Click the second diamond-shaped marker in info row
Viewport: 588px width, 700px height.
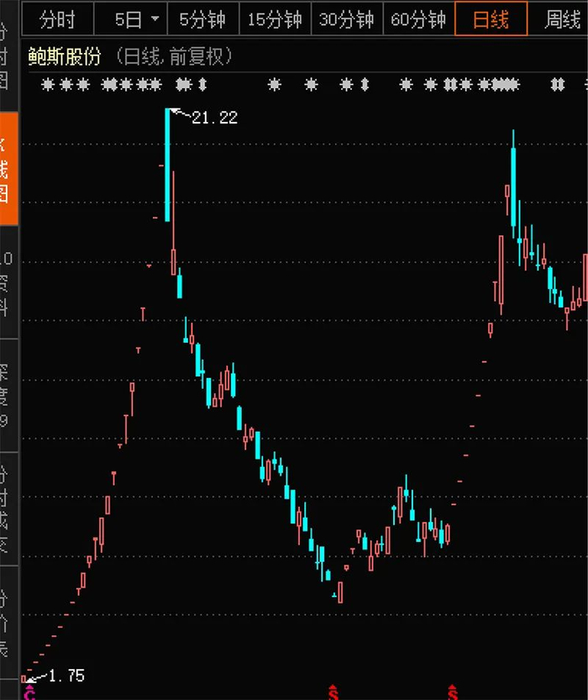365,84
